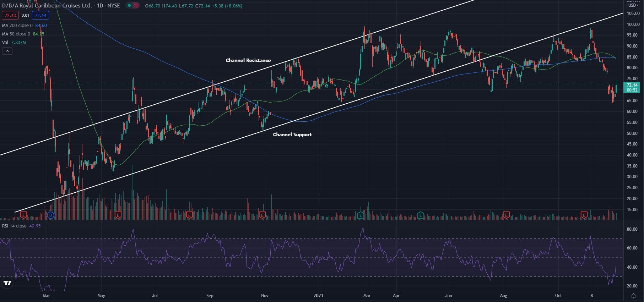The image size is (644, 302).
Task: Click the red 72.13 sell price box
Action: coord(10,15)
